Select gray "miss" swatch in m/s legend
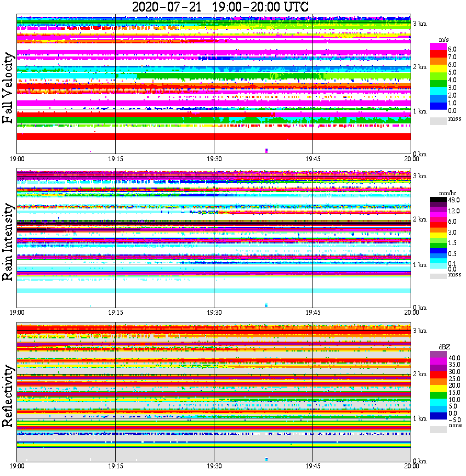The width and height of the screenshot is (466, 476). coord(439,121)
